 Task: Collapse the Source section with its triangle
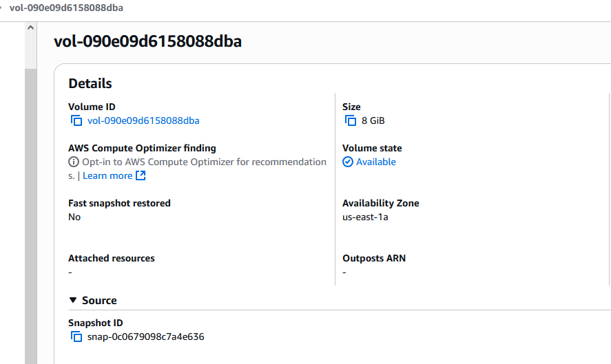(73, 300)
